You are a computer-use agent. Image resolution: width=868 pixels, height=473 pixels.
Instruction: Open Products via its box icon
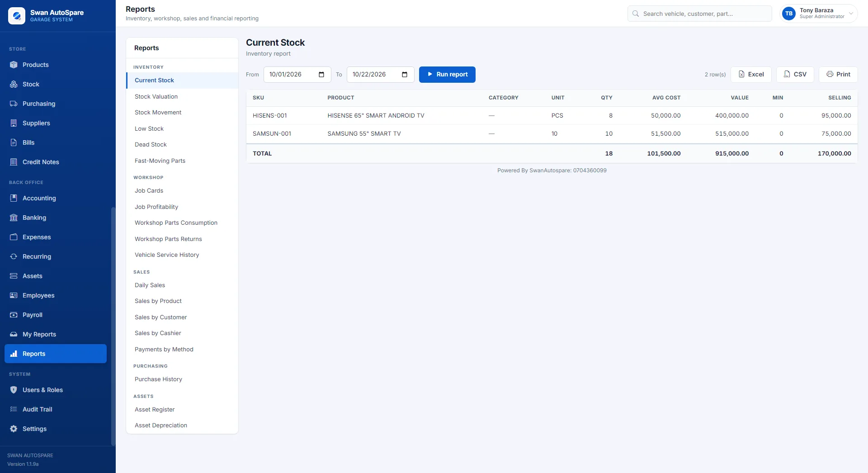pos(14,65)
